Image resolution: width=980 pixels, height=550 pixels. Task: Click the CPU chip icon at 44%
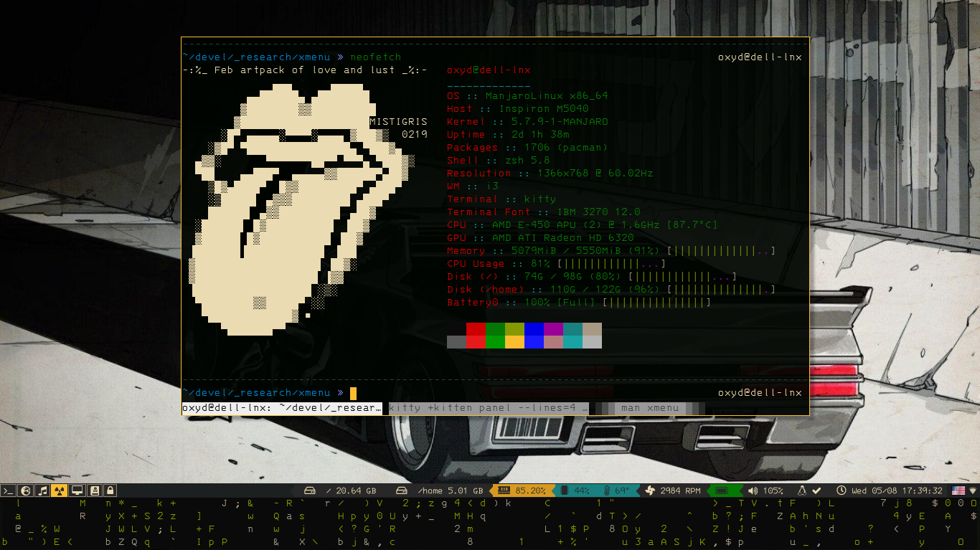coord(564,491)
